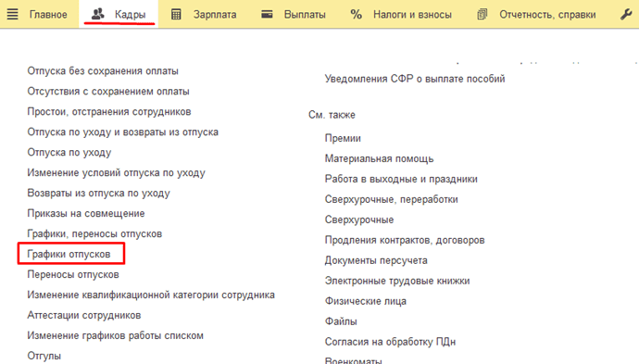Open the Отчетность, справки section
Screen dimensions: 639x364
(547, 15)
